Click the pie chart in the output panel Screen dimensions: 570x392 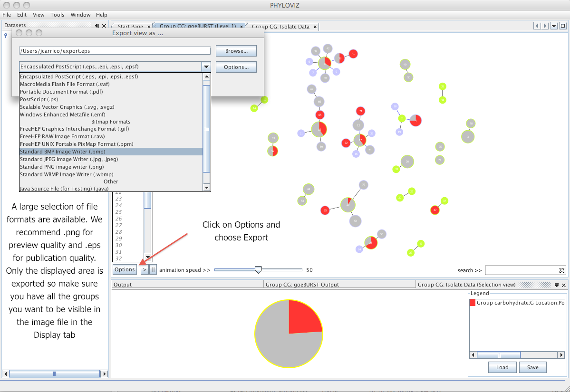(x=289, y=334)
